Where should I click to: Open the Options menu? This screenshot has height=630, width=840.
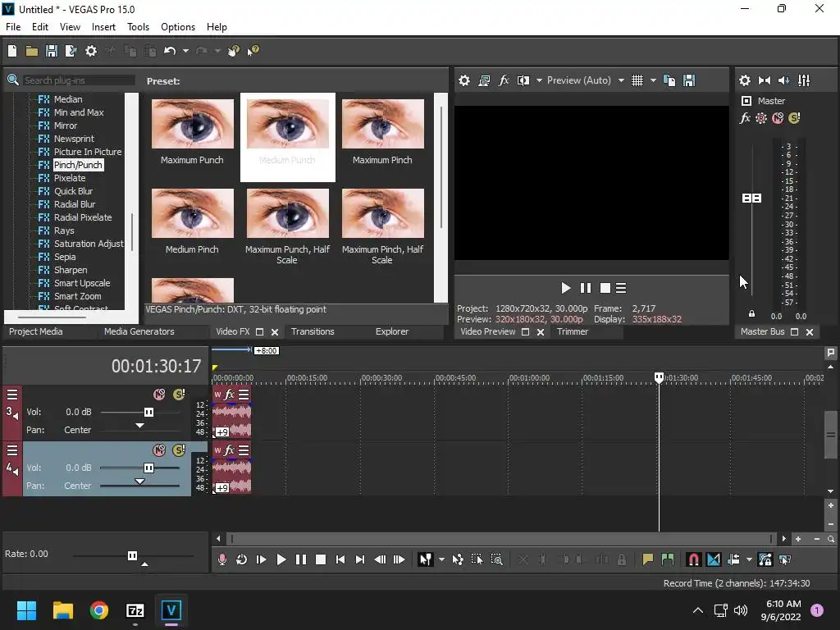tap(178, 27)
